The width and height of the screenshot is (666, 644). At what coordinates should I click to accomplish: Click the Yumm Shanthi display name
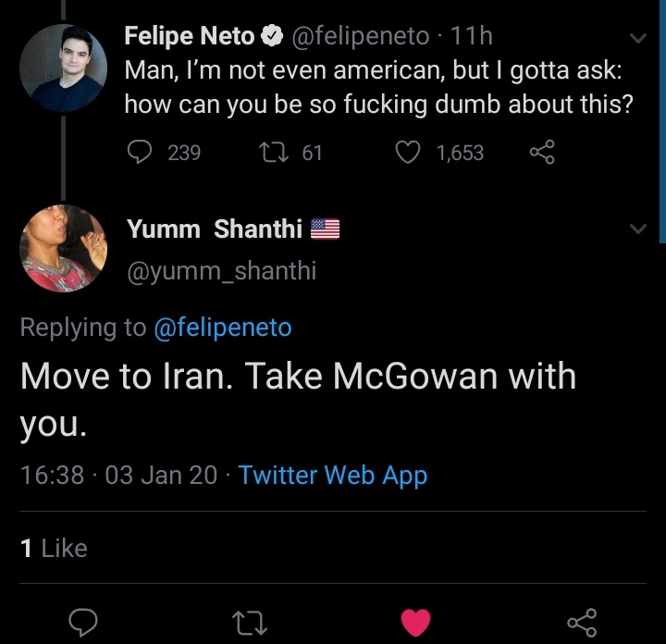[215, 229]
